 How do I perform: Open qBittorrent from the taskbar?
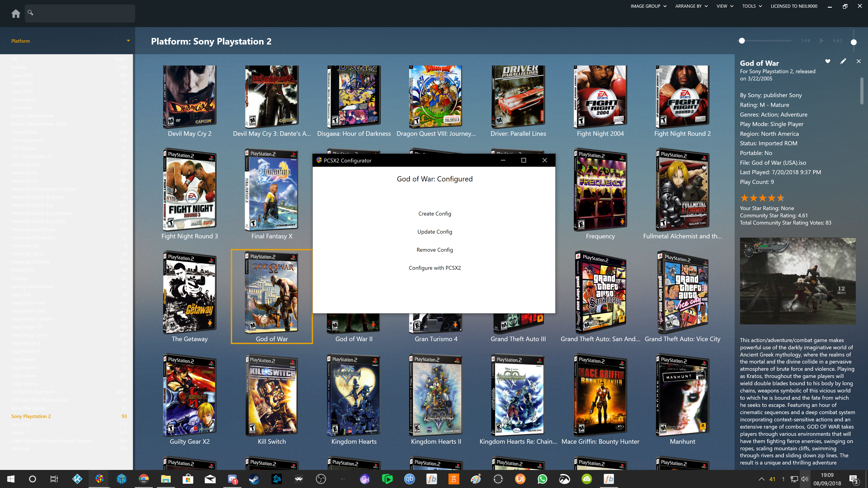409,479
